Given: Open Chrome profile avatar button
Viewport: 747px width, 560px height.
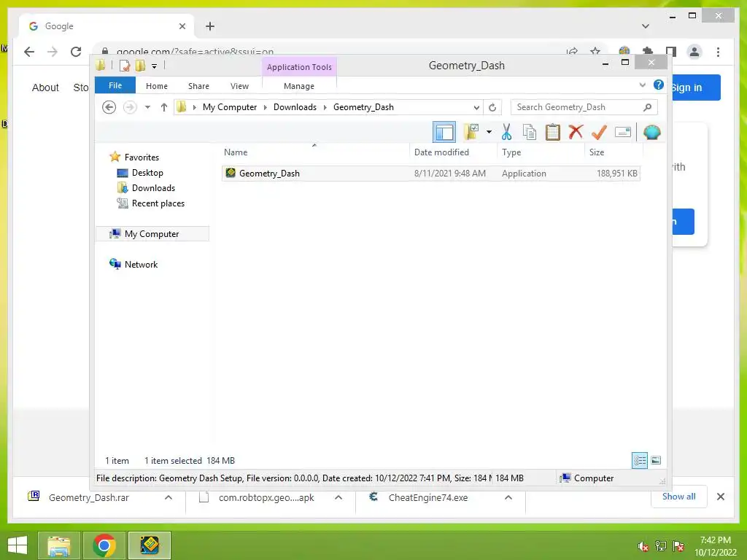Looking at the screenshot, I should [x=694, y=52].
